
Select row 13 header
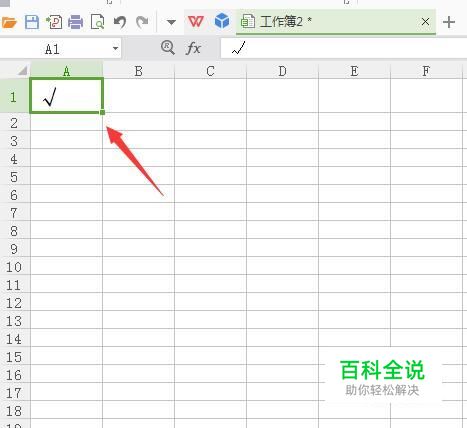[15, 320]
